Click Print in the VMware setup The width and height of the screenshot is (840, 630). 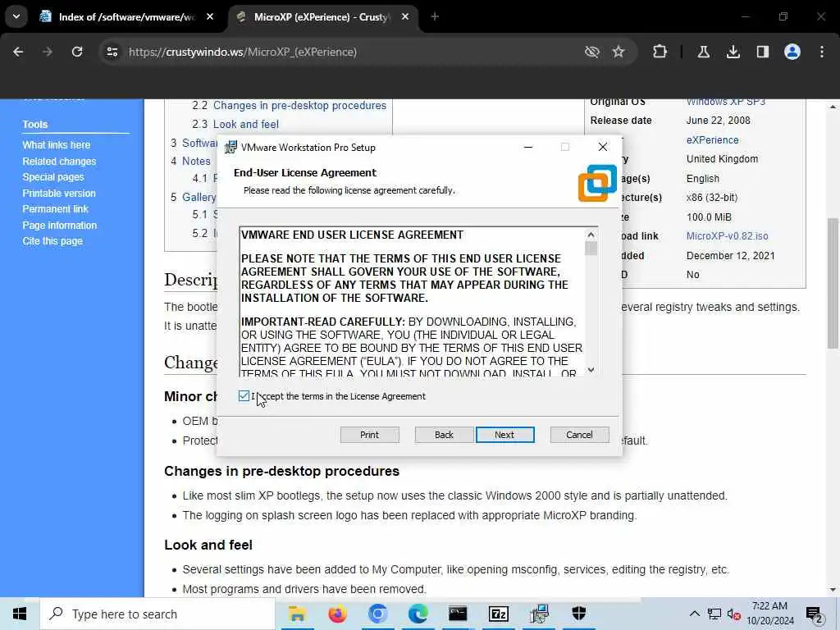pyautogui.click(x=370, y=435)
